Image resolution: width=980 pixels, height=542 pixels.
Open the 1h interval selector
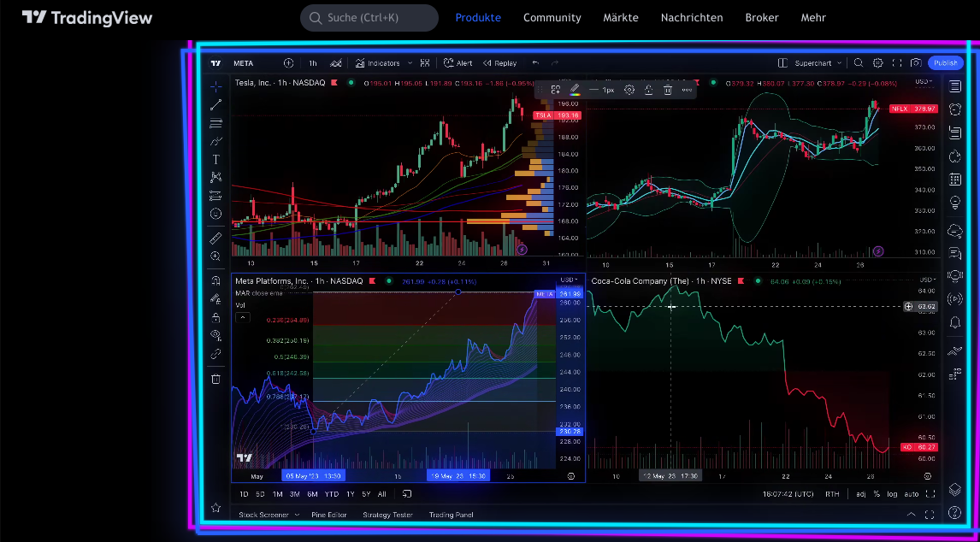(312, 63)
